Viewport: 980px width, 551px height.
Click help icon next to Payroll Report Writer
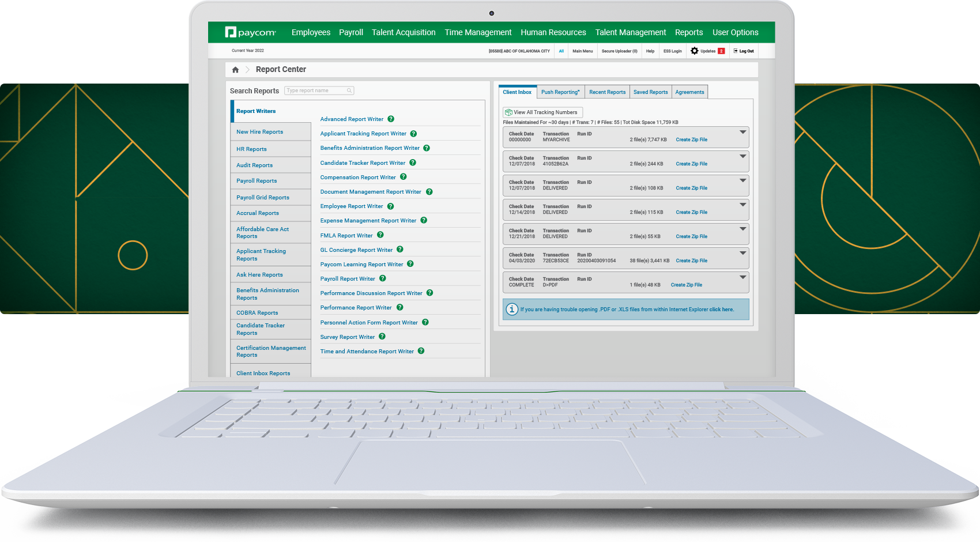point(383,279)
